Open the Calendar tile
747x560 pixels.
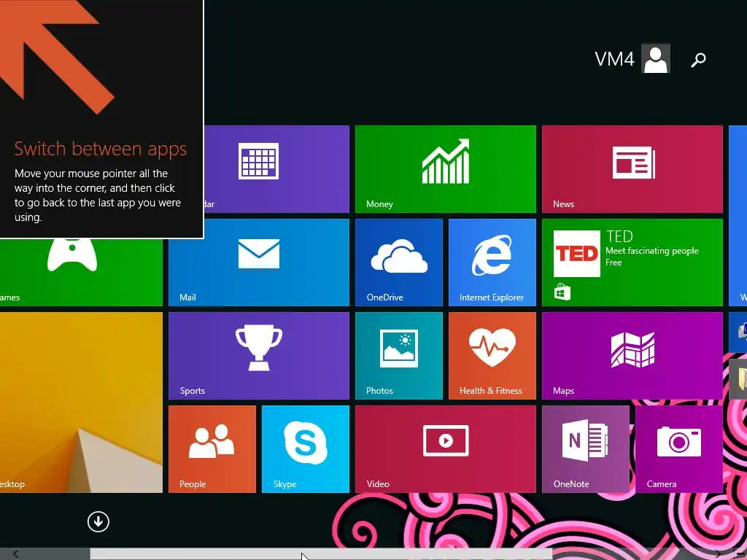pyautogui.click(x=276, y=169)
